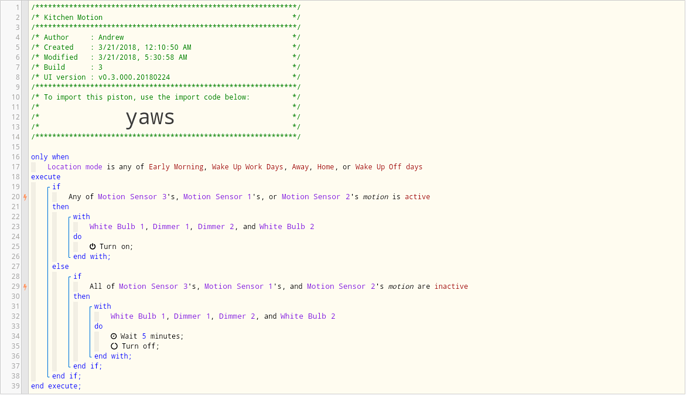690x398 pixels.
Task: Collapse the second 'with' block on line 31
Action: point(91,307)
